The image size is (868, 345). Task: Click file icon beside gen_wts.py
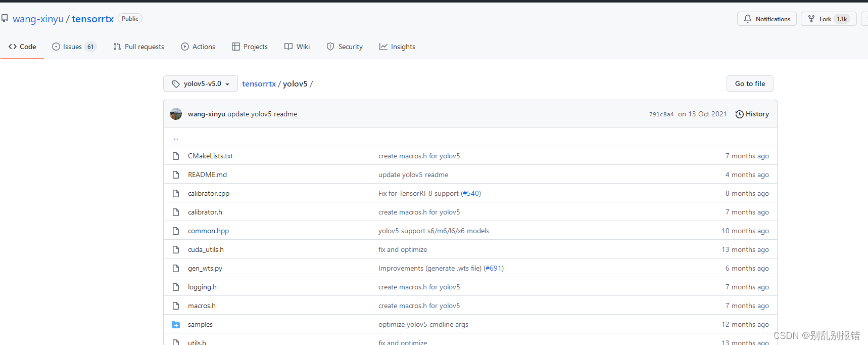(x=176, y=268)
